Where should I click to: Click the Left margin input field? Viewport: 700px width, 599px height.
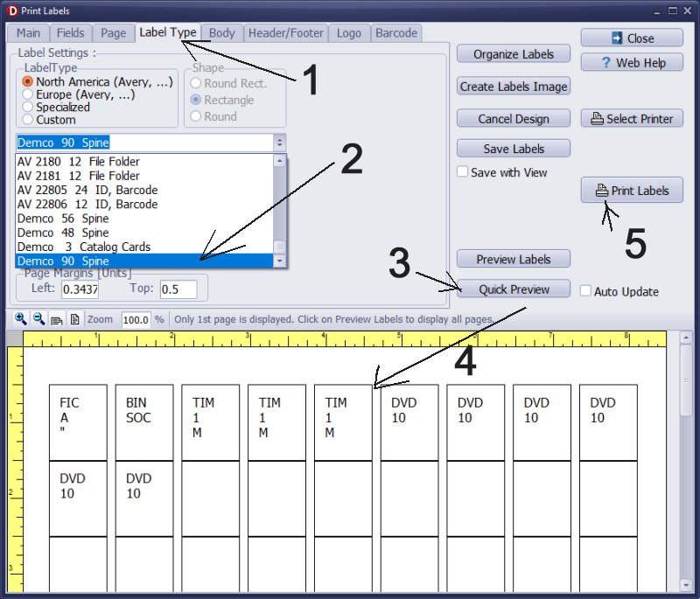[80, 289]
